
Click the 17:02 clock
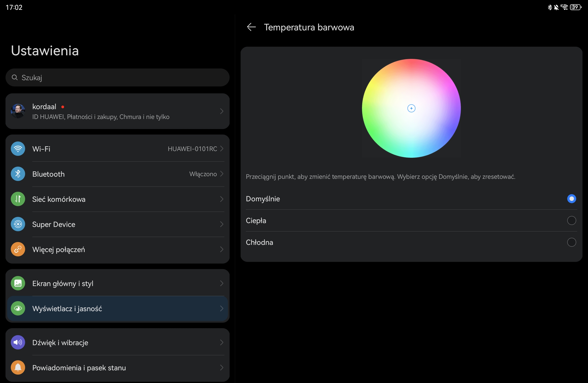pyautogui.click(x=14, y=7)
